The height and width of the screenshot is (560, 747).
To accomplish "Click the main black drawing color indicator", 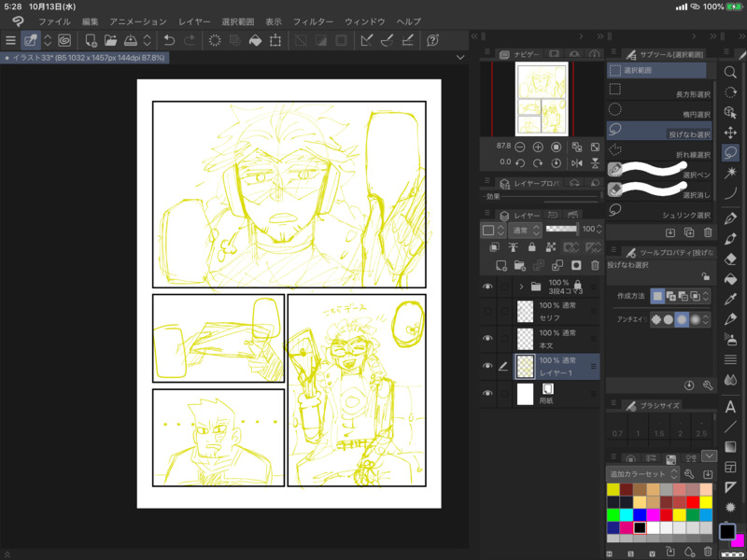I will point(727,531).
